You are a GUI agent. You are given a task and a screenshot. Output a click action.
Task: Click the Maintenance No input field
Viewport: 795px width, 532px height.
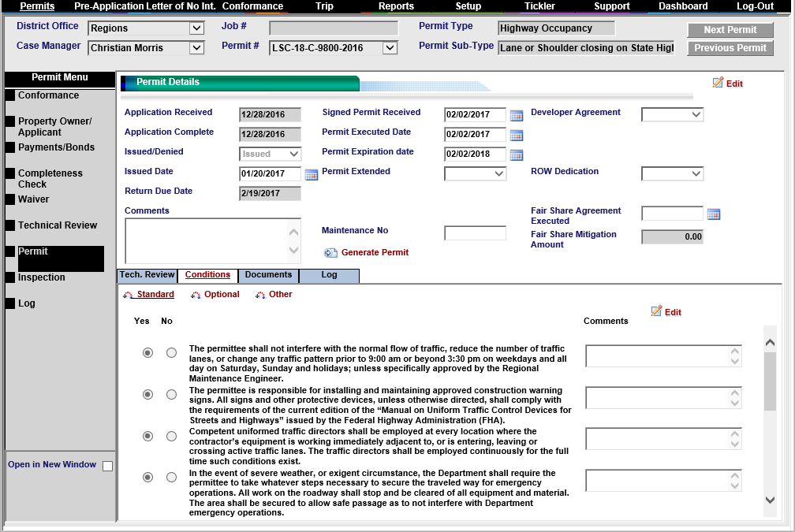pyautogui.click(x=475, y=233)
